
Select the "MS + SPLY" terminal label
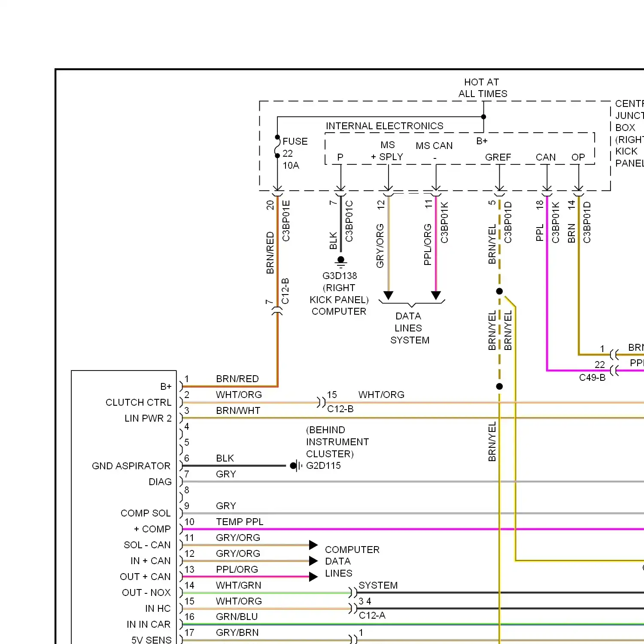point(387,151)
